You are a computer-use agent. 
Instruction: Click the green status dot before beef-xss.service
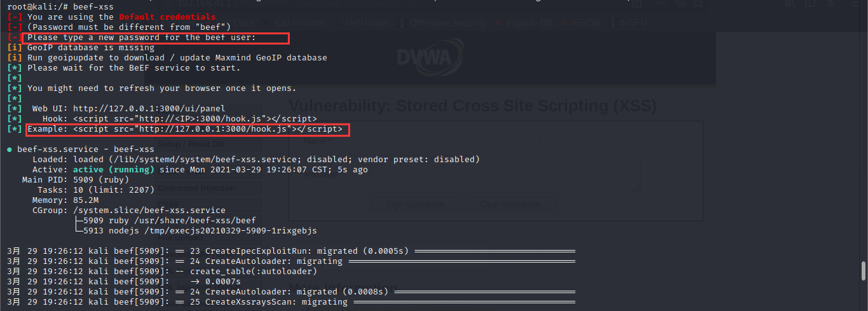10,149
